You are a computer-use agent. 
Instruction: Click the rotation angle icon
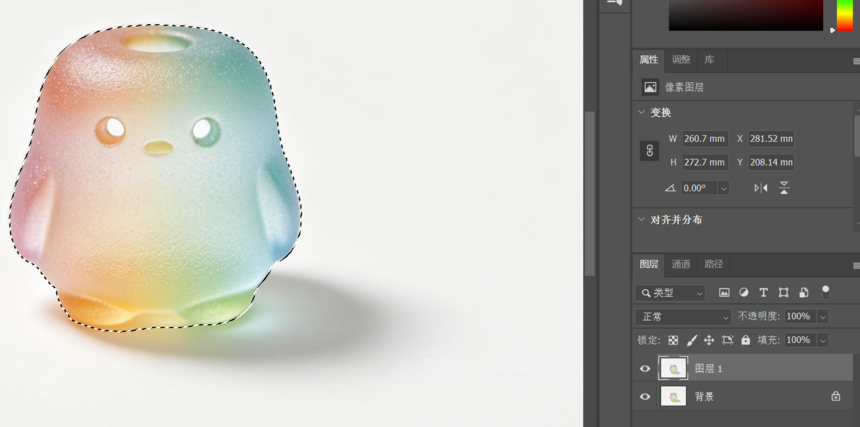[670, 188]
